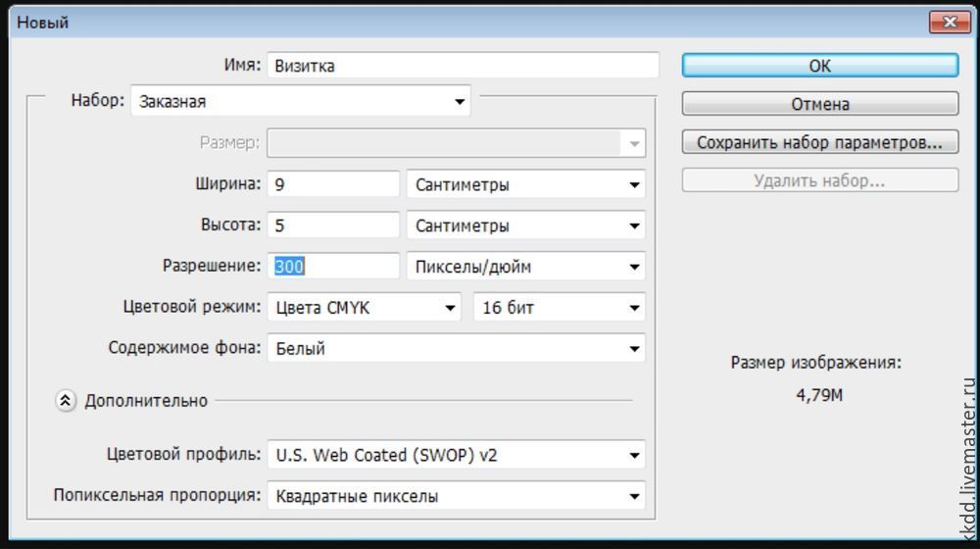The image size is (980, 549).
Task: Collapse the Дополнительно section chevron
Action: pos(66,400)
